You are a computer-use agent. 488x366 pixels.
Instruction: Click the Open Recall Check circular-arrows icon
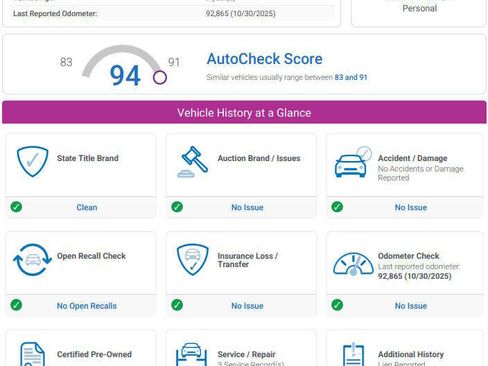pyautogui.click(x=32, y=260)
